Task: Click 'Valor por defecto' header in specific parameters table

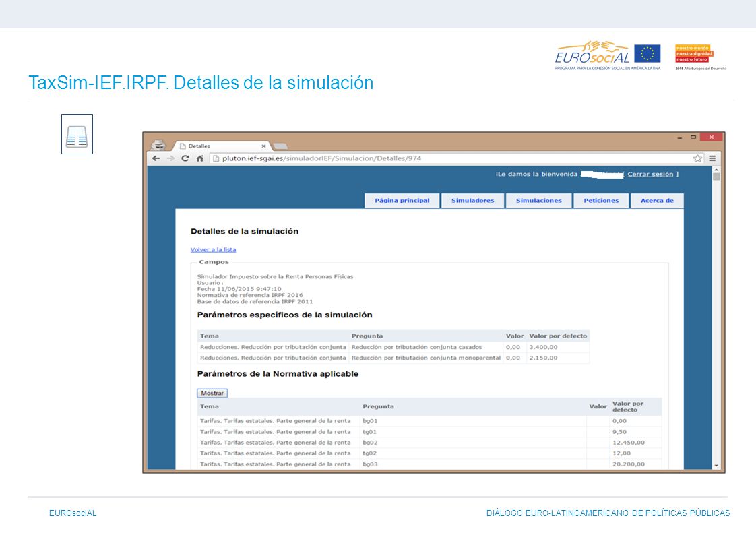Action: pos(558,336)
